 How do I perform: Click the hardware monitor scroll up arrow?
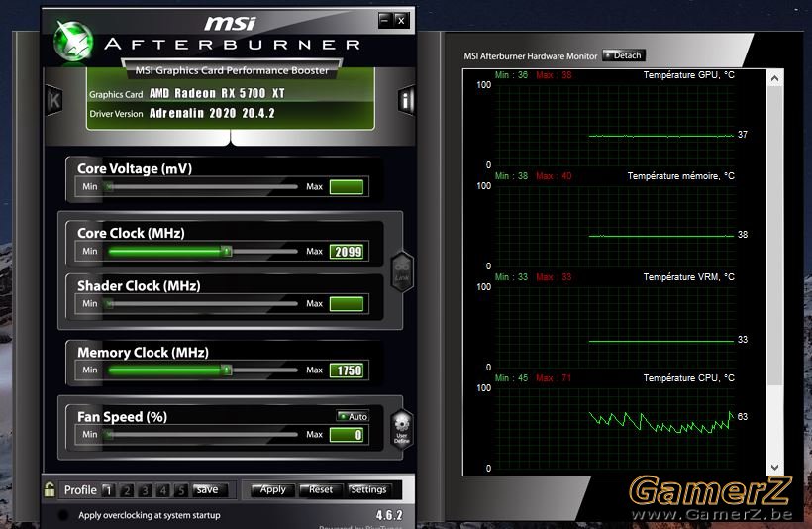point(774,78)
